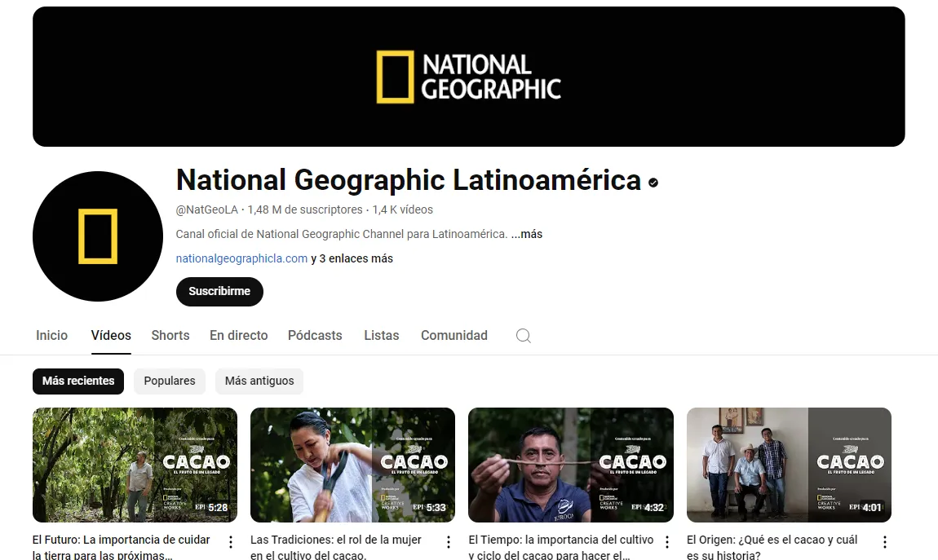This screenshot has height=560, width=938.
Task: Open the 'El Origen' video thumbnail
Action: click(789, 465)
